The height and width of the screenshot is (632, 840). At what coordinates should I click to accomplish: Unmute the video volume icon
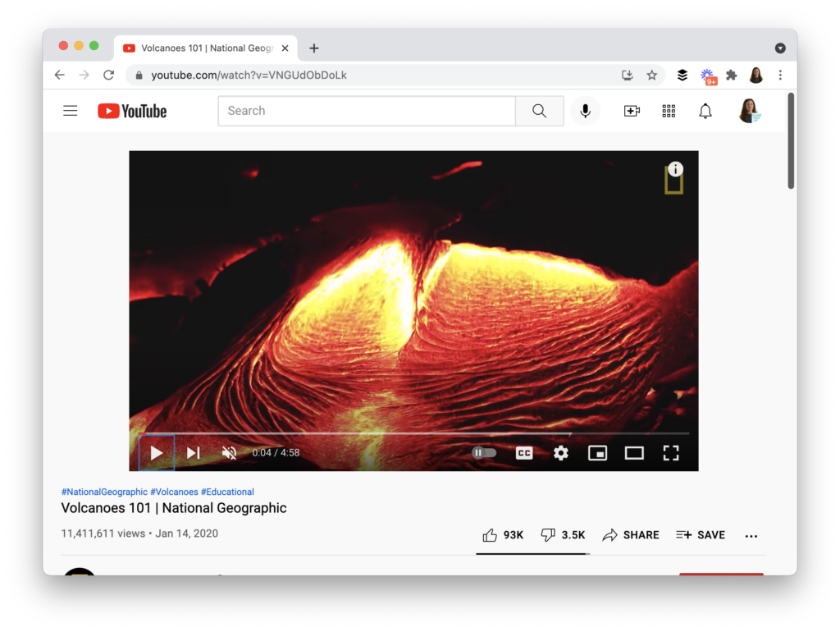[229, 452]
